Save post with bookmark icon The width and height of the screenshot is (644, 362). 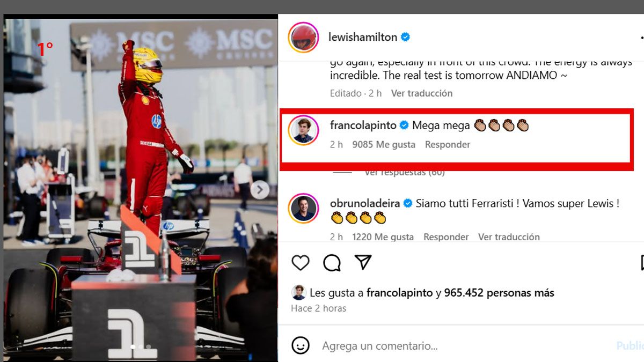642,263
